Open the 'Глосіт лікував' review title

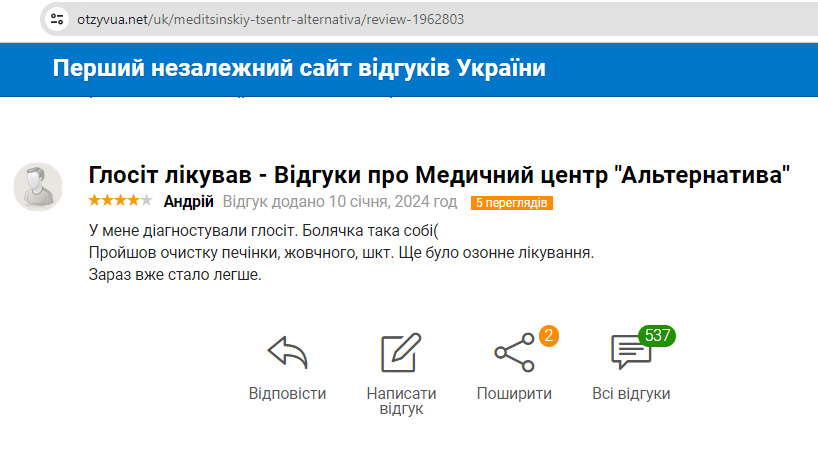(x=440, y=175)
